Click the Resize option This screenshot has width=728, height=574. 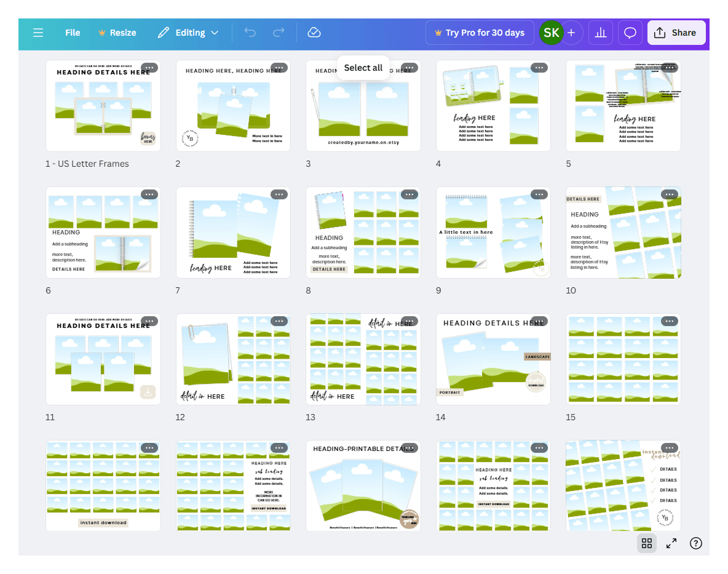[117, 33]
